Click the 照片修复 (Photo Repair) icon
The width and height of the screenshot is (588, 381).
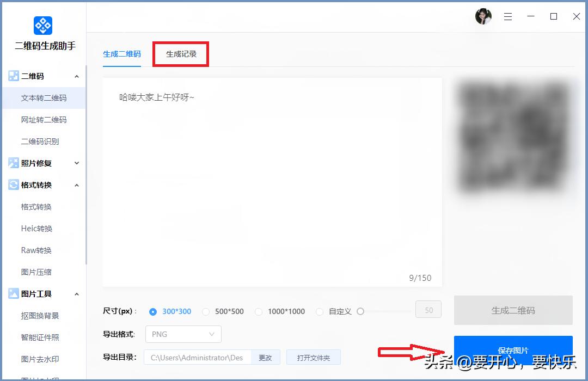pyautogui.click(x=15, y=163)
